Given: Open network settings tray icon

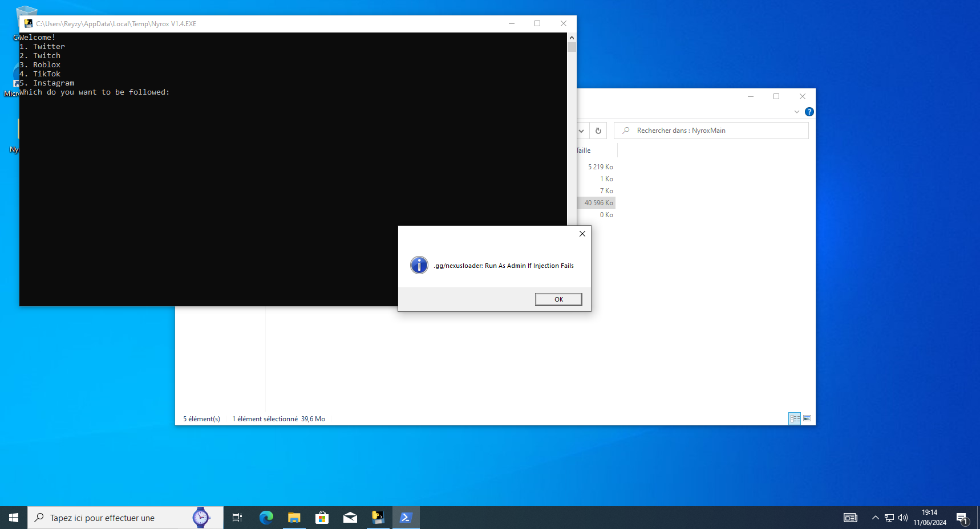Looking at the screenshot, I should pos(889,518).
